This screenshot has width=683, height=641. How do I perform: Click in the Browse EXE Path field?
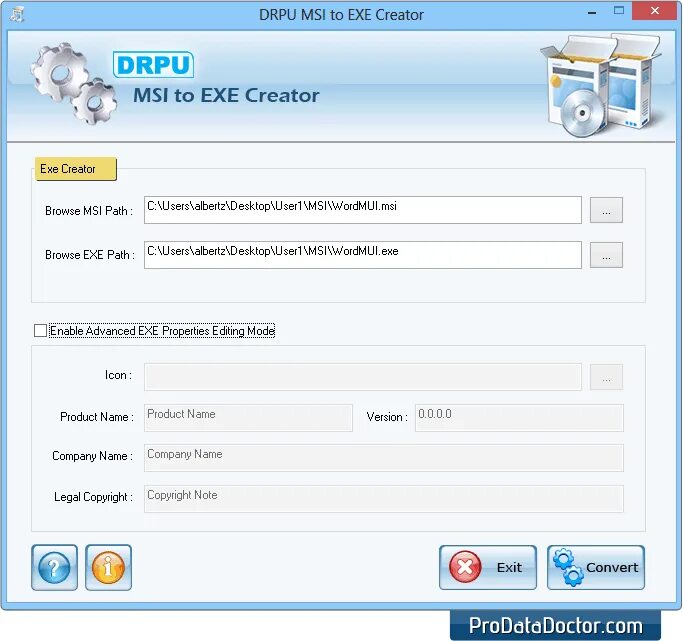363,255
